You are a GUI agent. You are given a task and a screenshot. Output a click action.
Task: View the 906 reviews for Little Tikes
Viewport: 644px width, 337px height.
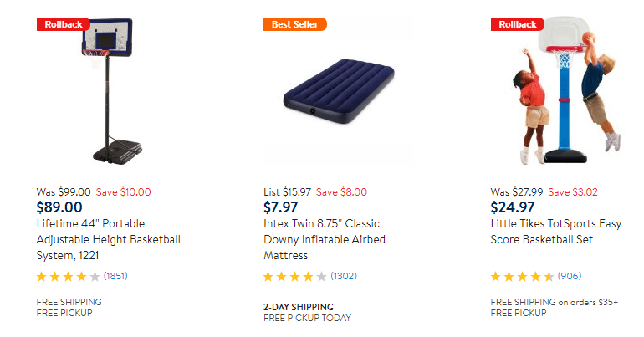[x=569, y=276]
